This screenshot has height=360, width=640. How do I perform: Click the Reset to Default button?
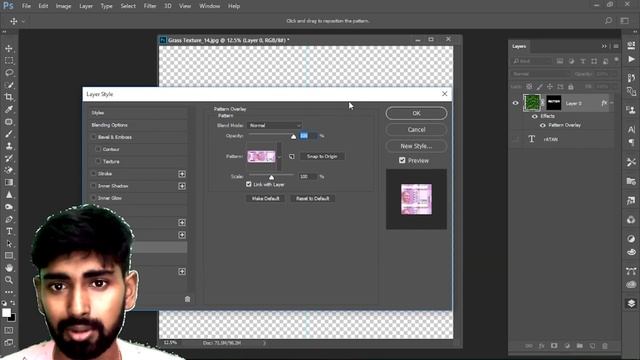pos(313,198)
